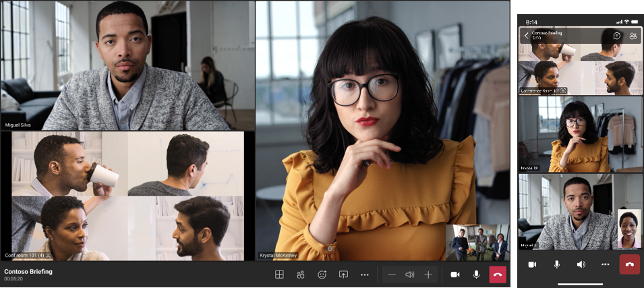
Task: Tap the phone's battery indicator
Action: (635, 22)
